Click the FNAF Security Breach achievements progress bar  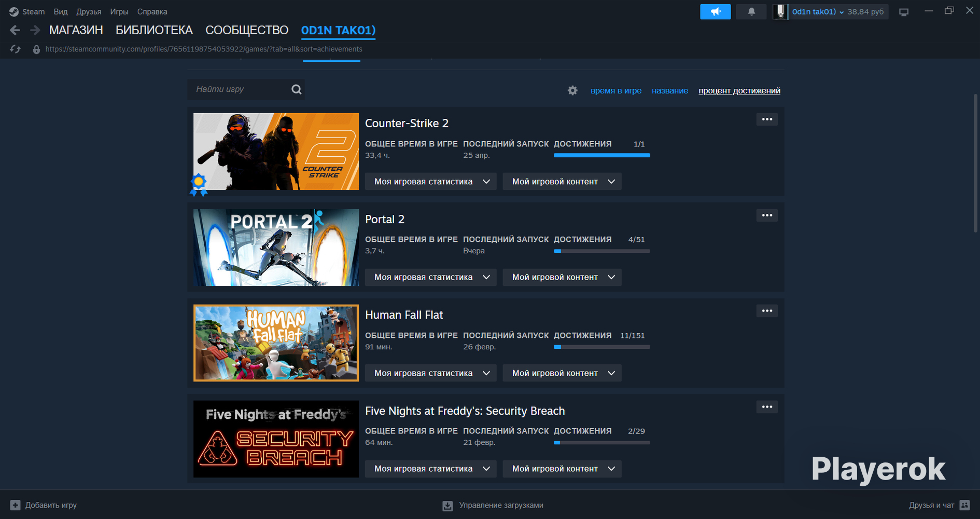tap(602, 443)
